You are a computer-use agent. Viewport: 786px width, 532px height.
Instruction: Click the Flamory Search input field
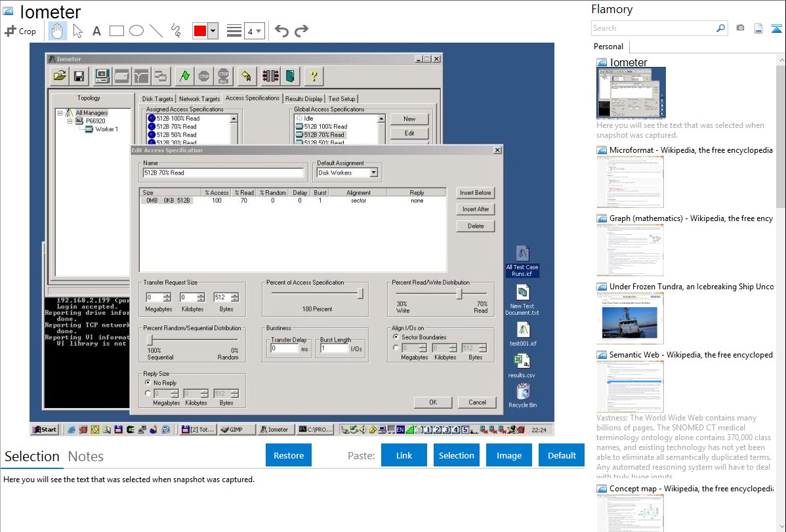point(653,28)
